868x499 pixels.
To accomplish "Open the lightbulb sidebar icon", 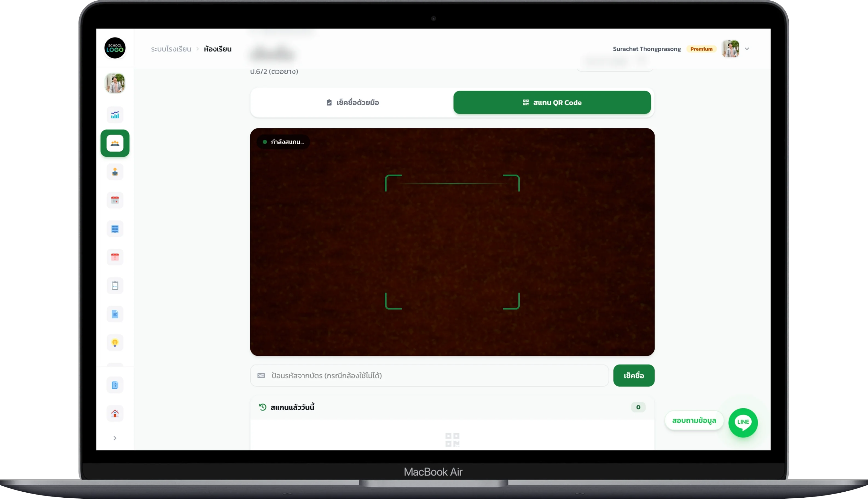I will click(115, 343).
